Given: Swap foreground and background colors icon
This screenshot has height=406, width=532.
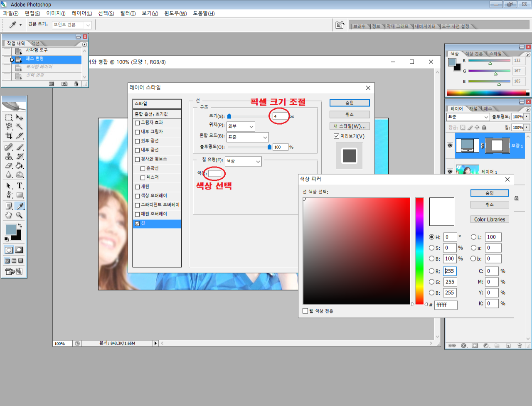Looking at the screenshot, I should (x=20, y=225).
